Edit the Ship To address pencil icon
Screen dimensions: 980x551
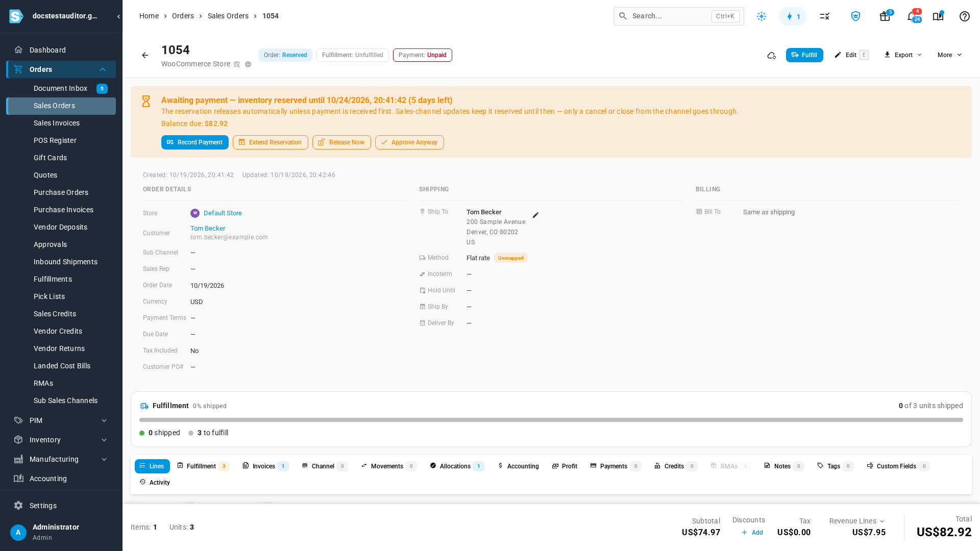pyautogui.click(x=535, y=215)
